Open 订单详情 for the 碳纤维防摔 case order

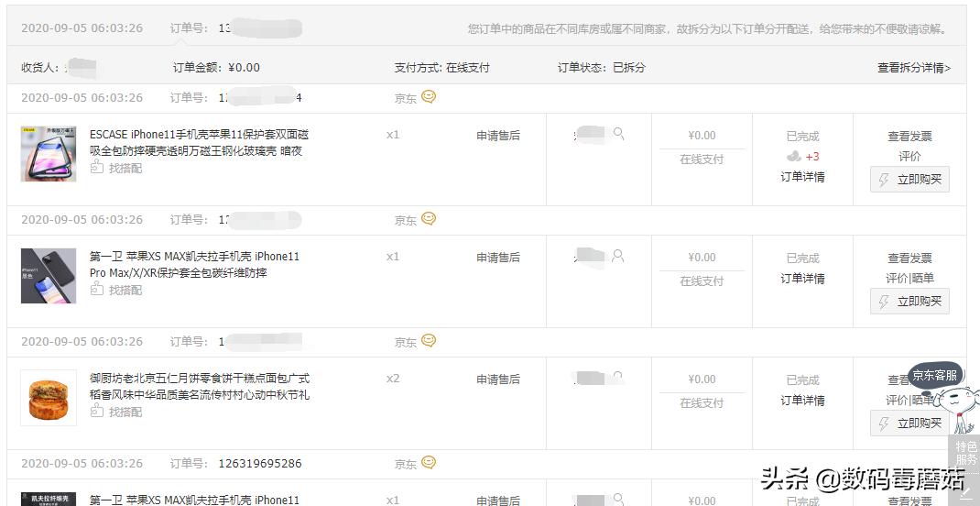[x=802, y=279]
